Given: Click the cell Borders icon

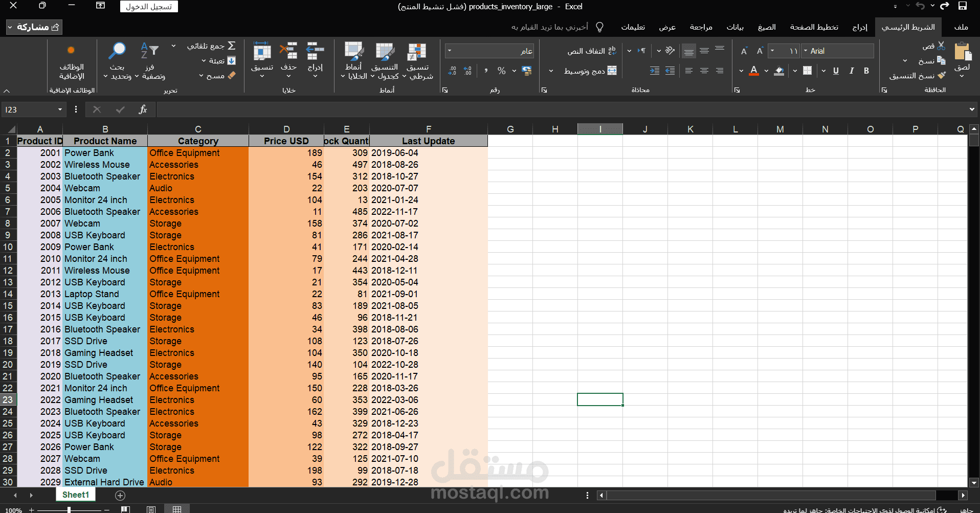Looking at the screenshot, I should [x=807, y=71].
